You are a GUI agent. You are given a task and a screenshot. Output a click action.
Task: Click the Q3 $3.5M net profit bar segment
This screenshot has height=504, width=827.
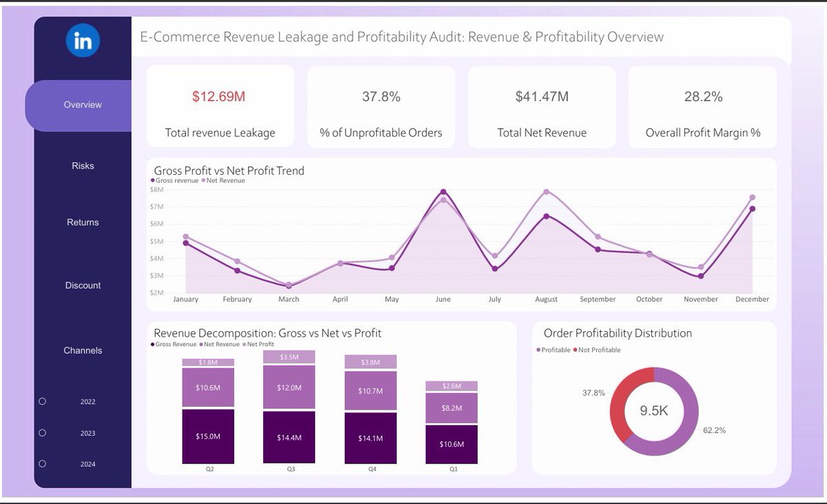[x=289, y=357]
